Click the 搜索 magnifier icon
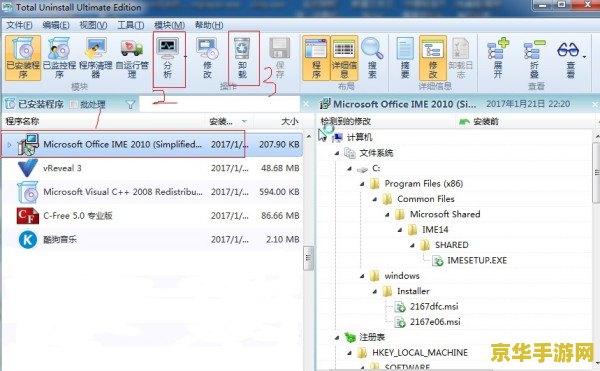This screenshot has width=600, height=371. [372, 57]
